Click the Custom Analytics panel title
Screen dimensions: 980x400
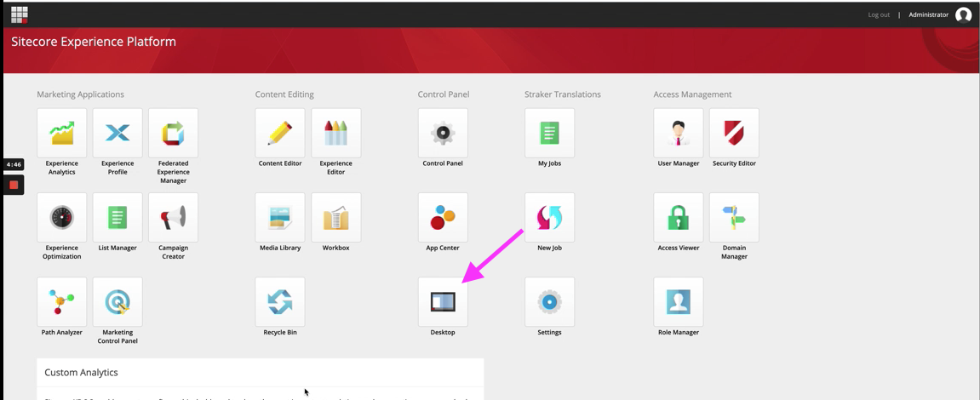coord(81,373)
